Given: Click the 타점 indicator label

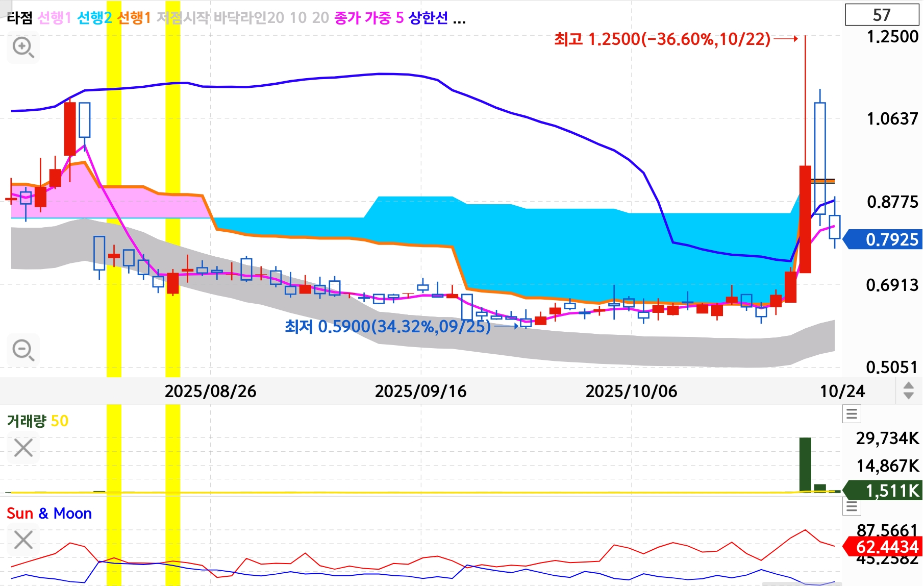Looking at the screenshot, I should [x=20, y=18].
